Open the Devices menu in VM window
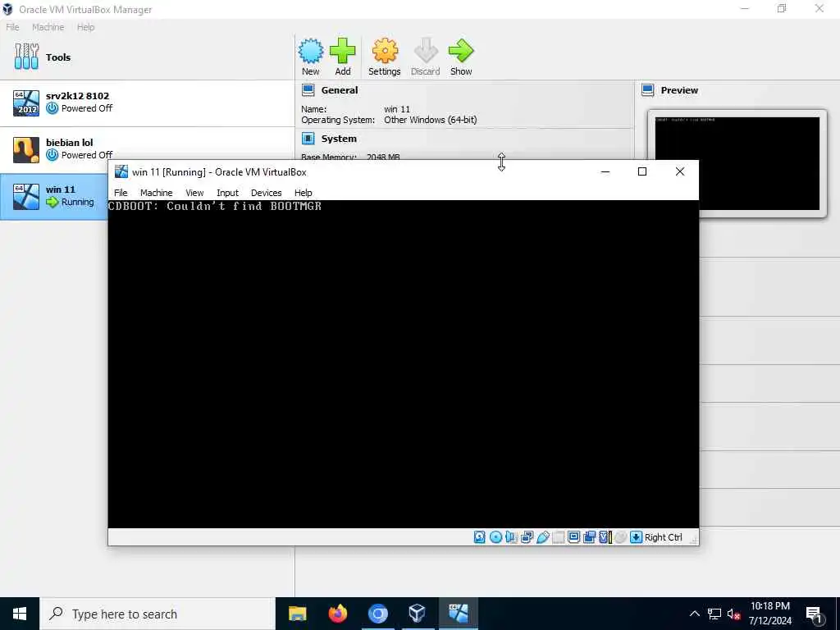The width and height of the screenshot is (840, 630). point(267,193)
